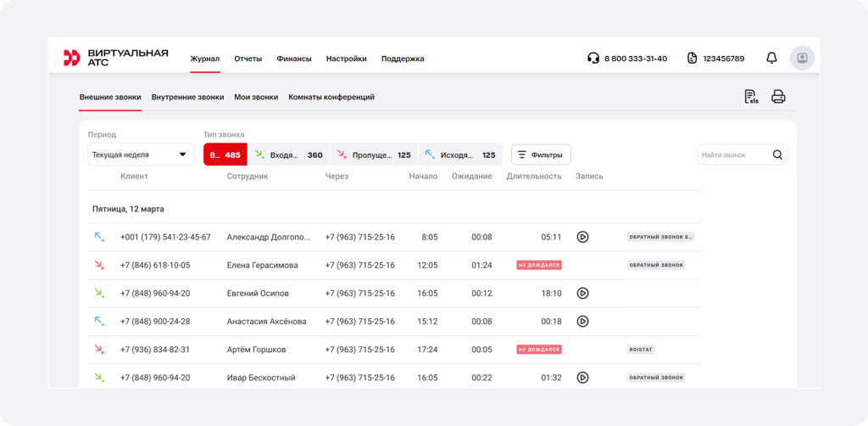868x426 pixels.
Task: Click the ROISTAT tag
Action: coord(641,350)
